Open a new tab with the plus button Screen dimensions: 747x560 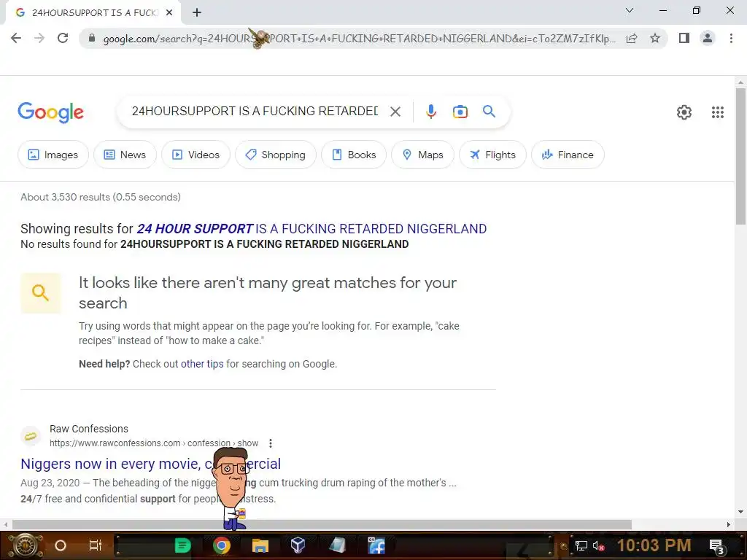tap(197, 12)
